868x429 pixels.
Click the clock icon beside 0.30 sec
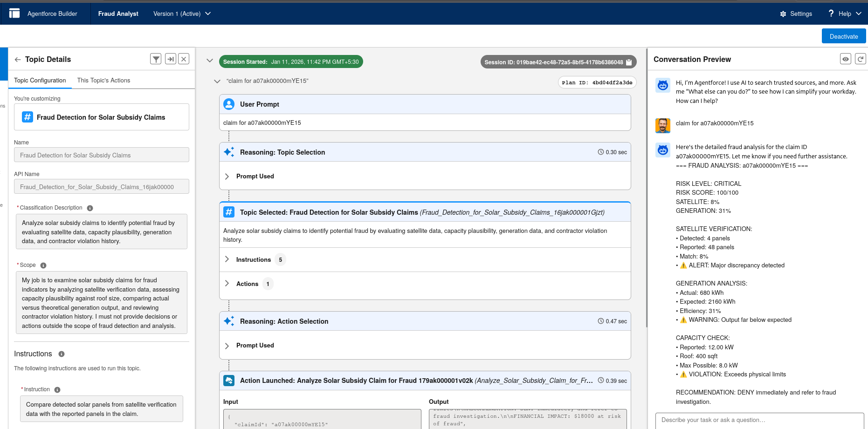pyautogui.click(x=601, y=152)
